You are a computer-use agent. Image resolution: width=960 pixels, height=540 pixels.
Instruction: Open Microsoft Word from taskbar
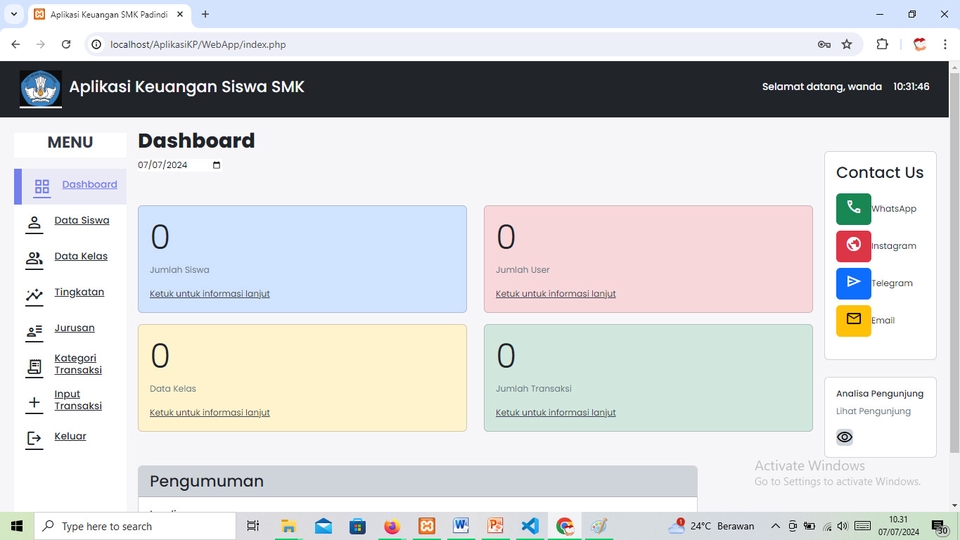tap(461, 526)
